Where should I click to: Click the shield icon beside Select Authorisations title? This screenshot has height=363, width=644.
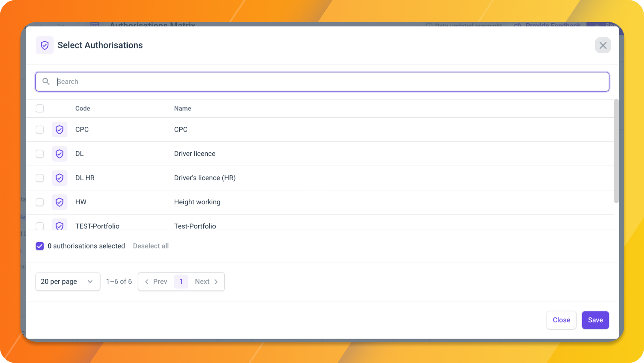pyautogui.click(x=45, y=45)
